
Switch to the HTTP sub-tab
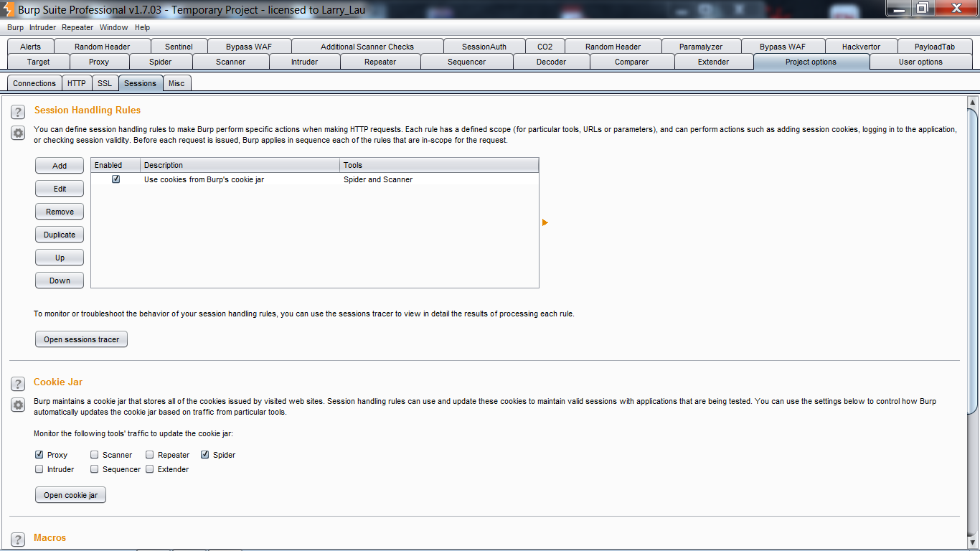(77, 83)
